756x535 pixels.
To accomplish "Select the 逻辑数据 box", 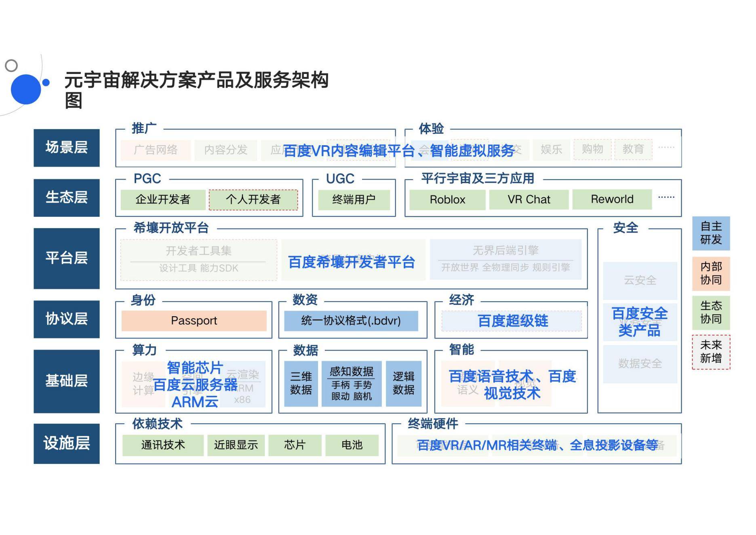I will (404, 383).
